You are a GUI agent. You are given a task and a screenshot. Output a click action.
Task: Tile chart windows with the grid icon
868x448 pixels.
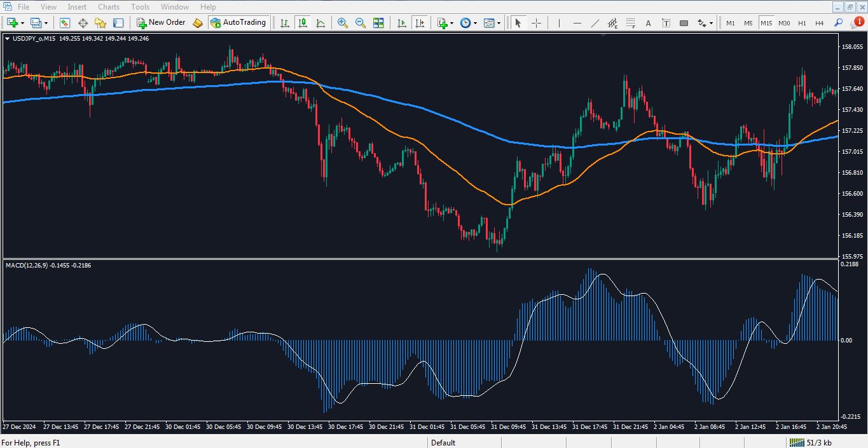(378, 23)
